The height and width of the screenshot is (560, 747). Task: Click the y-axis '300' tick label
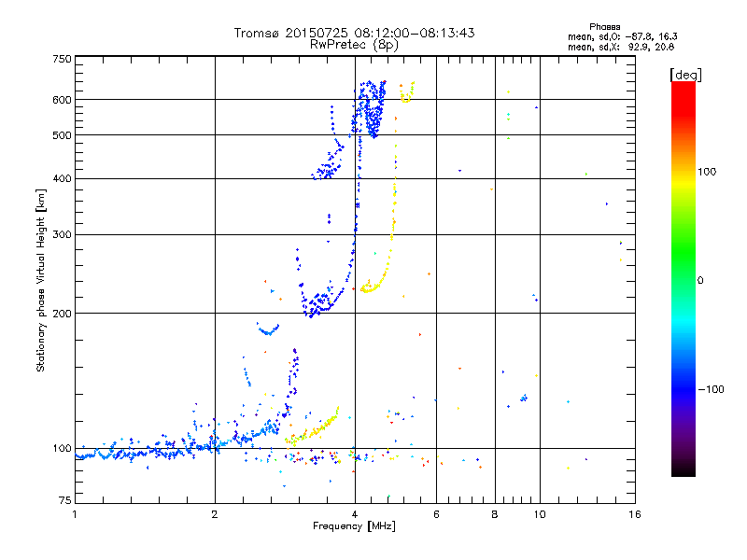coord(62,234)
